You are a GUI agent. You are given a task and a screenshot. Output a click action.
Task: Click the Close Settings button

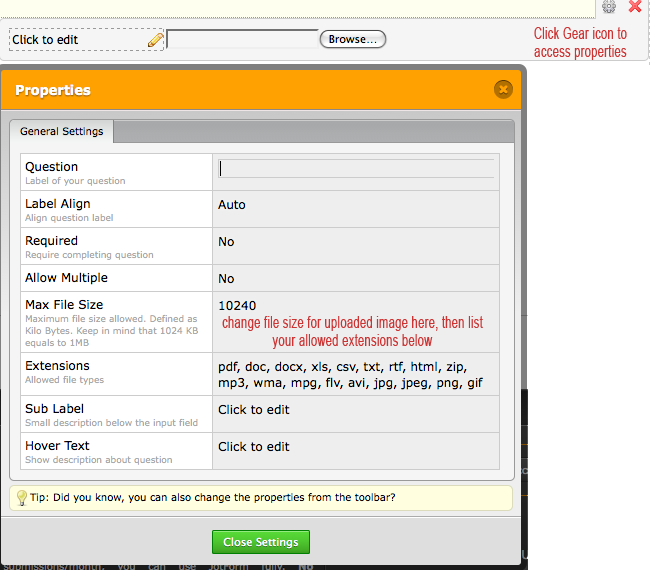coord(261,542)
